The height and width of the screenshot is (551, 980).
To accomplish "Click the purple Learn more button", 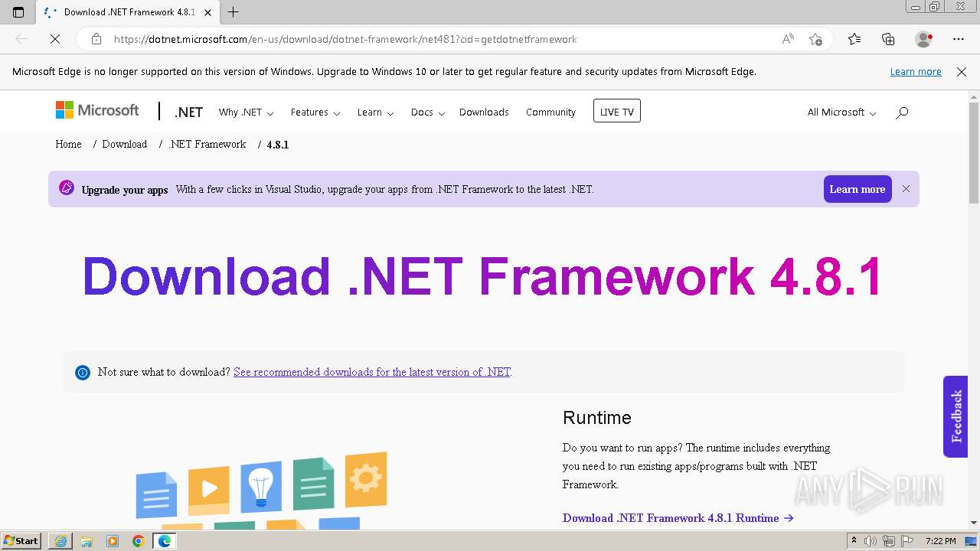I will coord(857,189).
